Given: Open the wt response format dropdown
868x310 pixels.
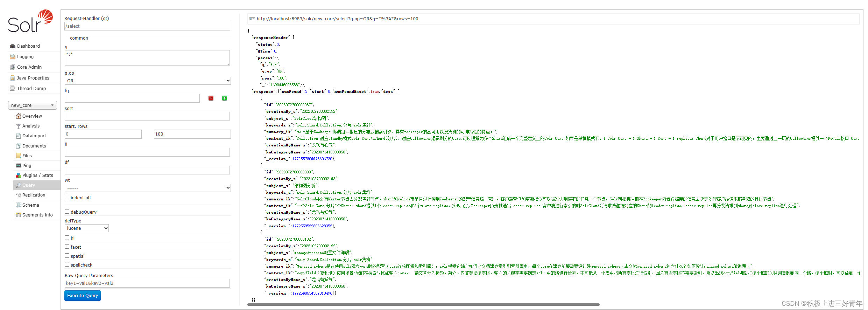Looking at the screenshot, I should [148, 188].
